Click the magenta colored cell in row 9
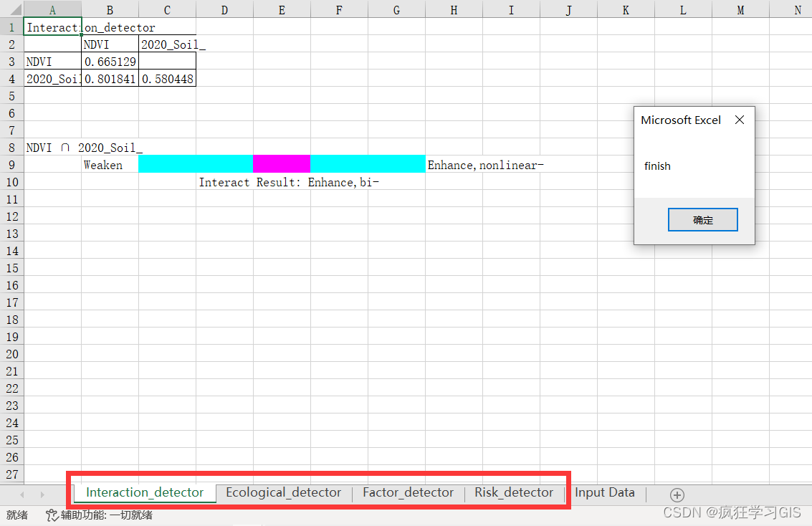This screenshot has width=812, height=526. pos(282,164)
